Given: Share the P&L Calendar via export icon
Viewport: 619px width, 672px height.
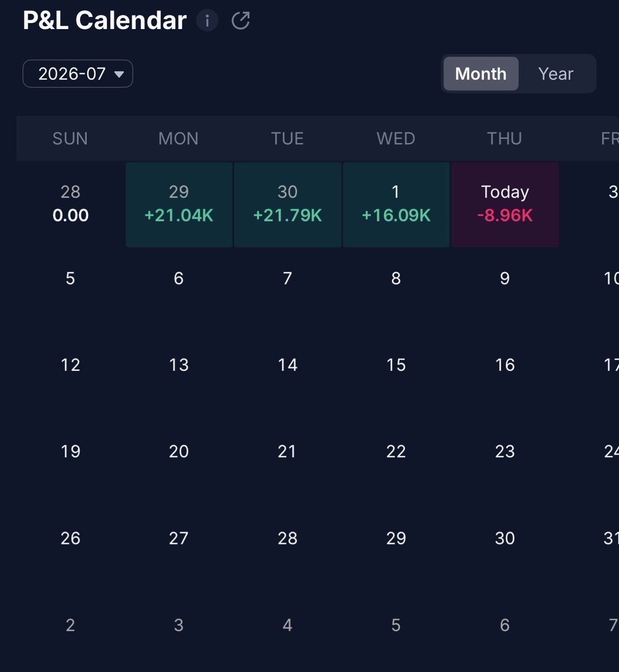Looking at the screenshot, I should [x=241, y=21].
